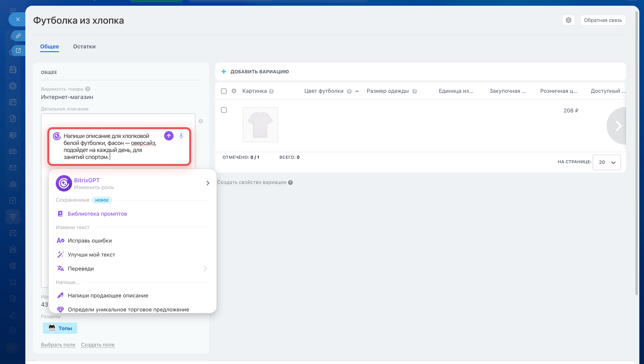Expand the BitrixGPT change role submenu
644x364 pixels.
tap(208, 183)
